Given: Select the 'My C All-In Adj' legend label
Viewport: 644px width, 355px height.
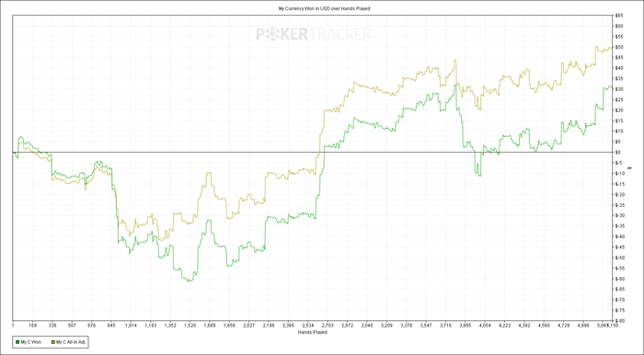Looking at the screenshot, I should click(71, 341).
